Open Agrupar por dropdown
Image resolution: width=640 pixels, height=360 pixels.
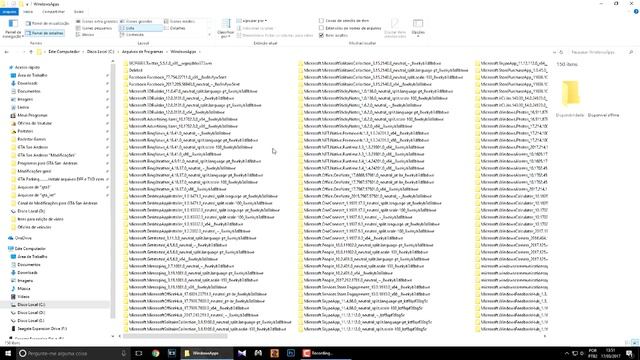(252, 21)
